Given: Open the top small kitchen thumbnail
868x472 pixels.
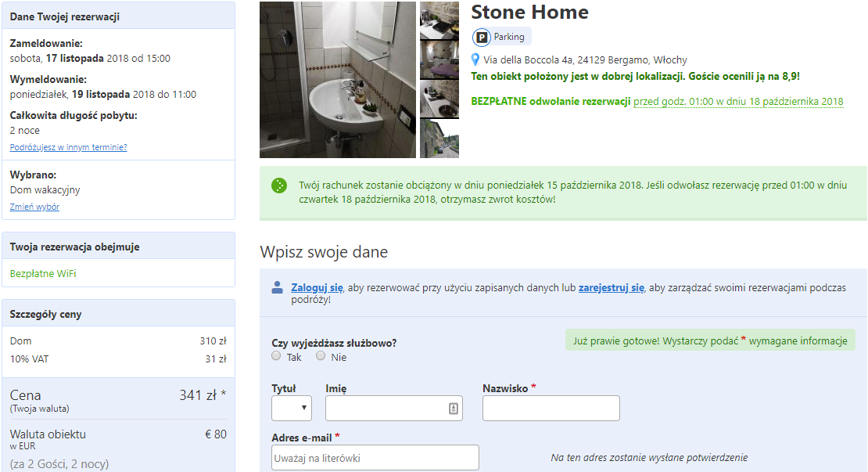Looking at the screenshot, I should tap(439, 20).
